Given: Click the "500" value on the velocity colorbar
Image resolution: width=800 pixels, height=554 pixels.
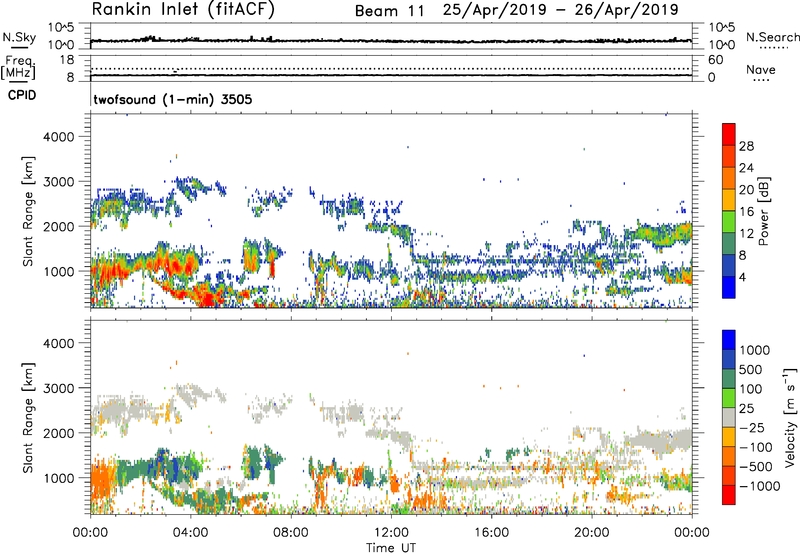Looking at the screenshot, I should click(750, 370).
